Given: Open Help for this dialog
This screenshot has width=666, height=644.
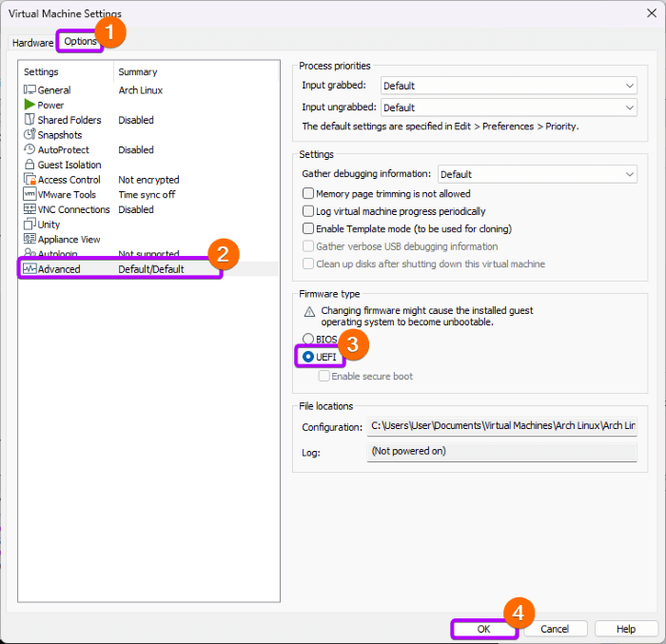Looking at the screenshot, I should [x=626, y=629].
